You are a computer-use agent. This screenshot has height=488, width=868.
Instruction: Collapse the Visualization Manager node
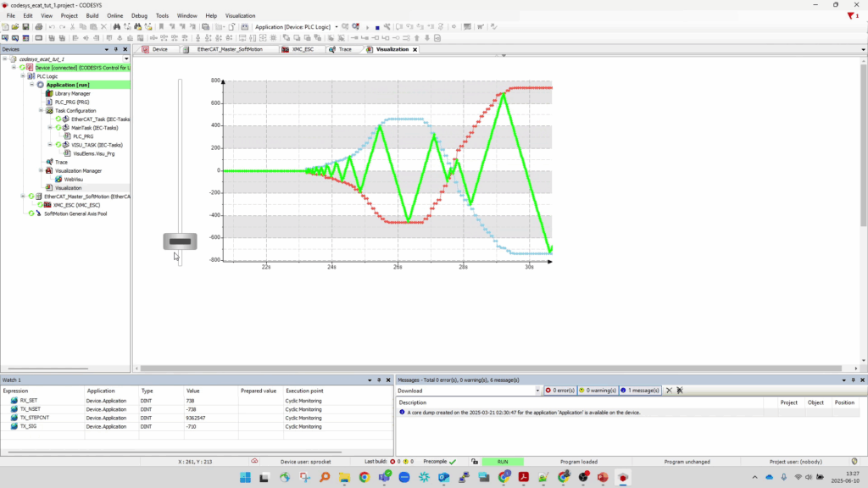41,171
